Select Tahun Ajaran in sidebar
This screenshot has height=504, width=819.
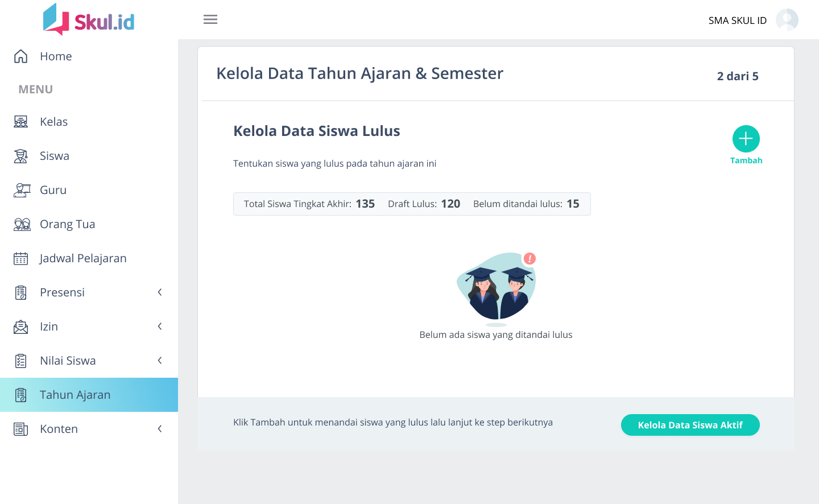pos(75,395)
